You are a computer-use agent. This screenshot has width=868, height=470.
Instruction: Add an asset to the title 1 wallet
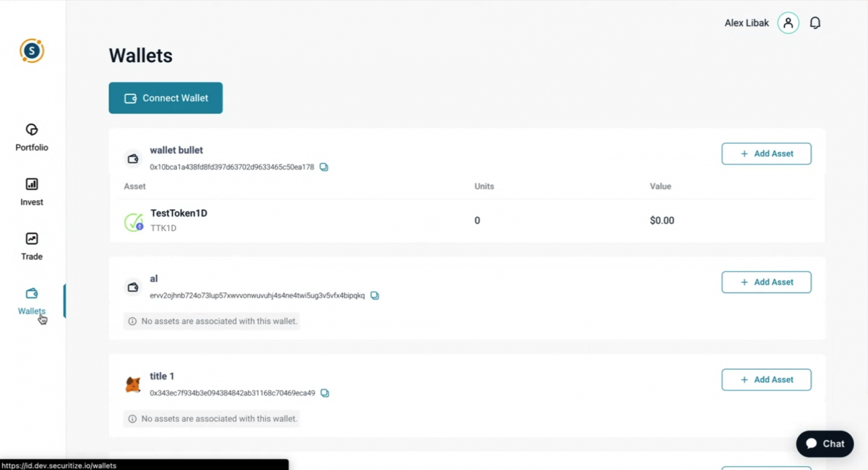click(766, 380)
